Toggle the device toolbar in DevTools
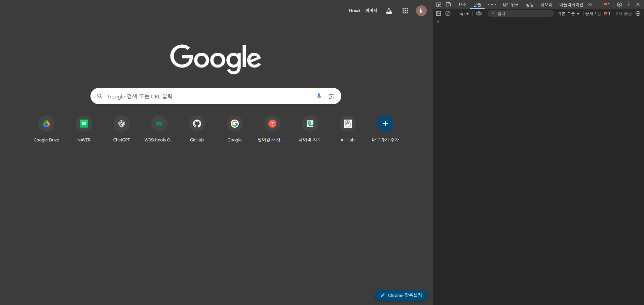 tap(448, 4)
